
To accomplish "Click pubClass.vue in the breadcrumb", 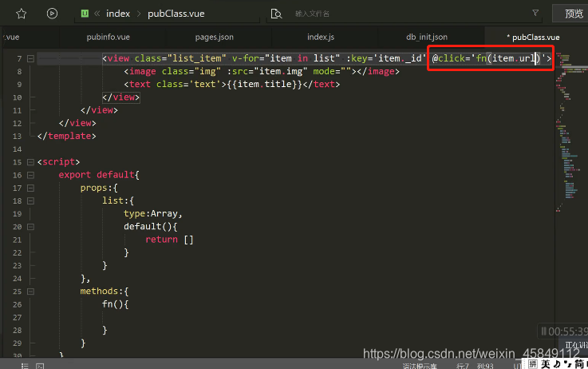I will tap(176, 14).
